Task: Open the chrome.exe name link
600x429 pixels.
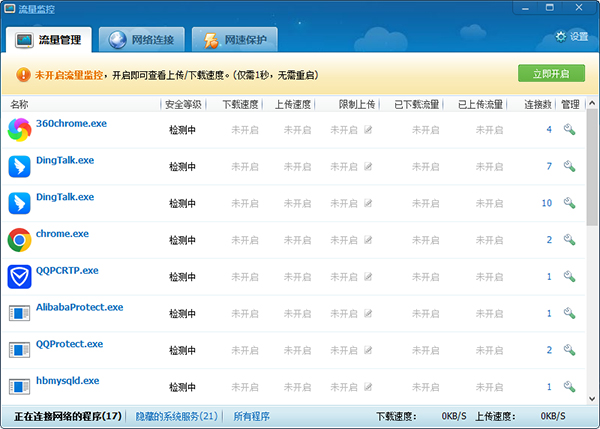Action: coord(62,233)
